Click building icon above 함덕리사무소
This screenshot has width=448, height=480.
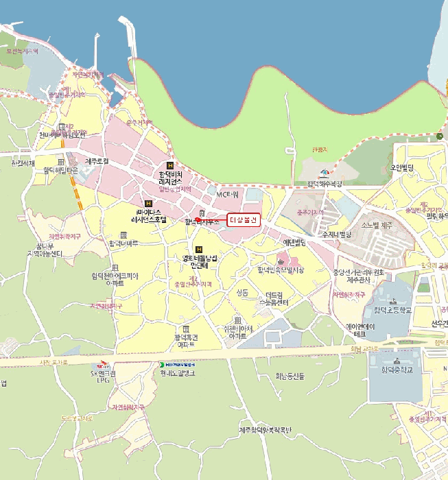point(202,213)
